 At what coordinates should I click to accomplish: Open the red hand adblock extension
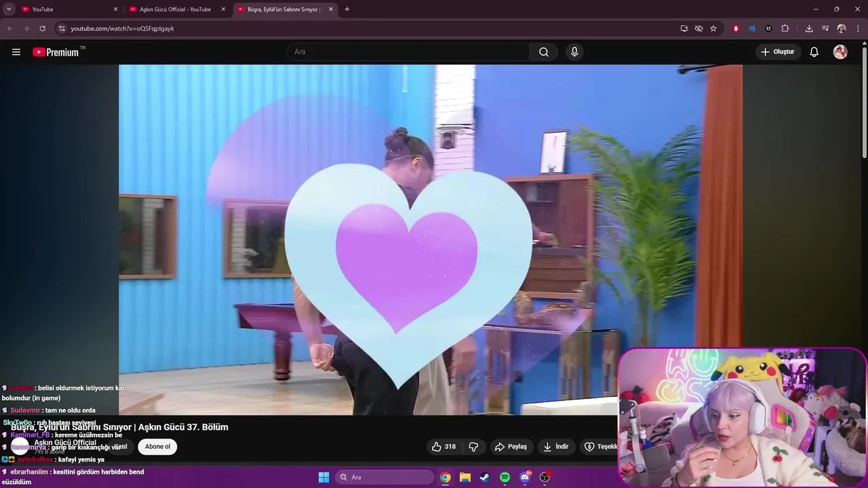pyautogui.click(x=736, y=28)
